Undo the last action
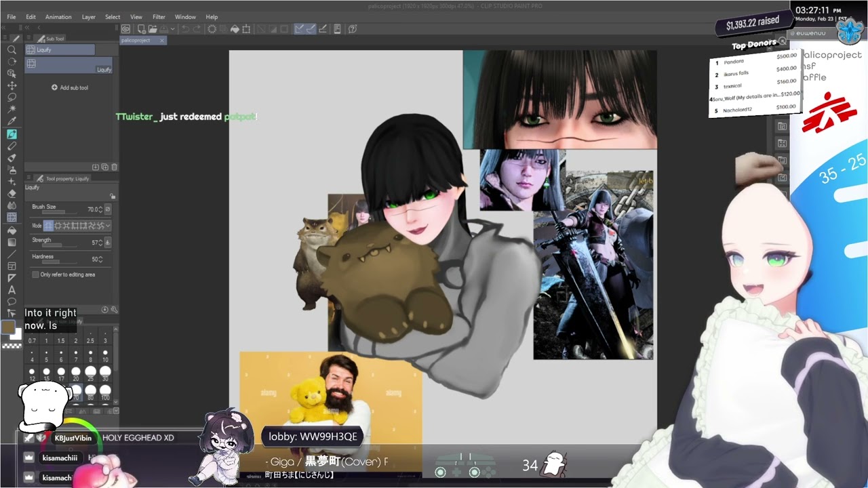868x488 pixels. click(186, 29)
